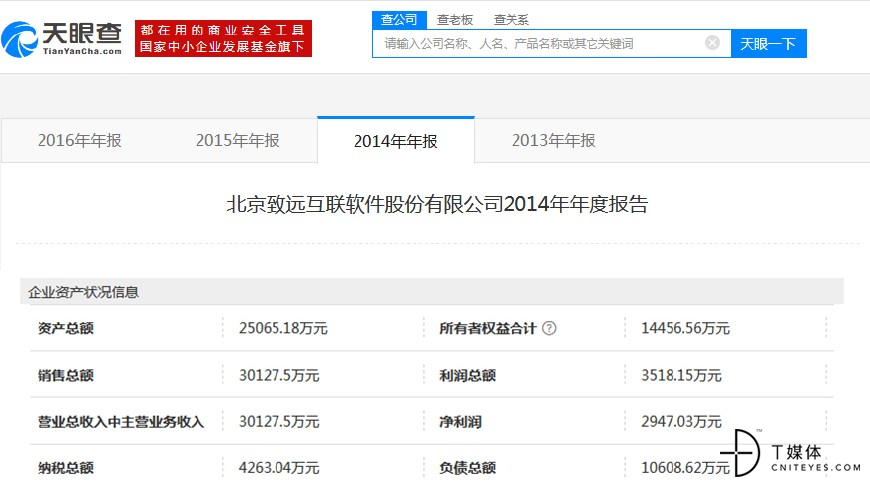Image resolution: width=870 pixels, height=487 pixels.
Task: Click the 资产总额 label
Action: [x=65, y=328]
